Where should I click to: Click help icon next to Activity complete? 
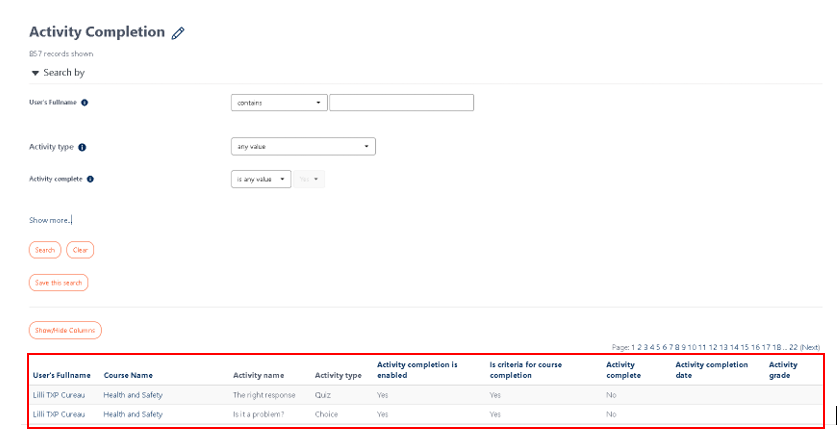[90, 179]
